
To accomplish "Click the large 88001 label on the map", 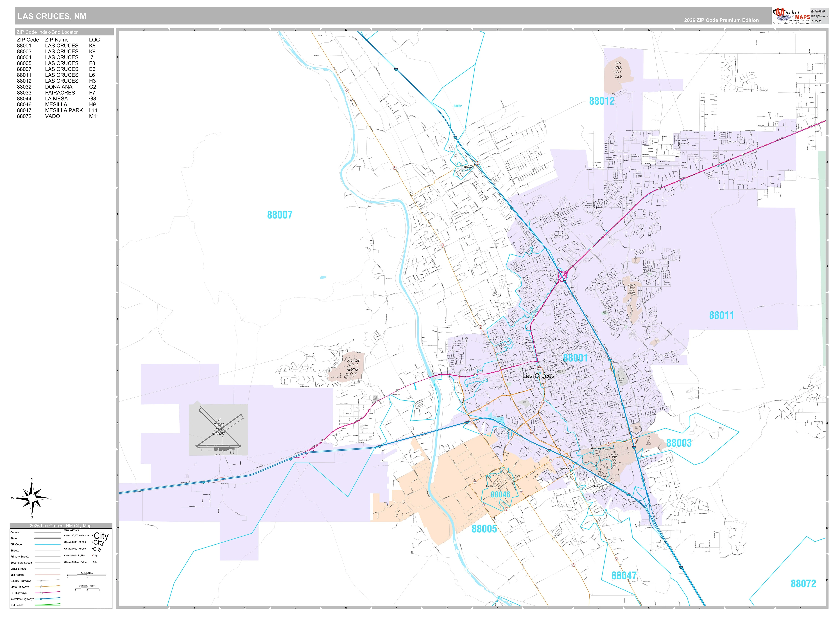I will click(x=575, y=358).
